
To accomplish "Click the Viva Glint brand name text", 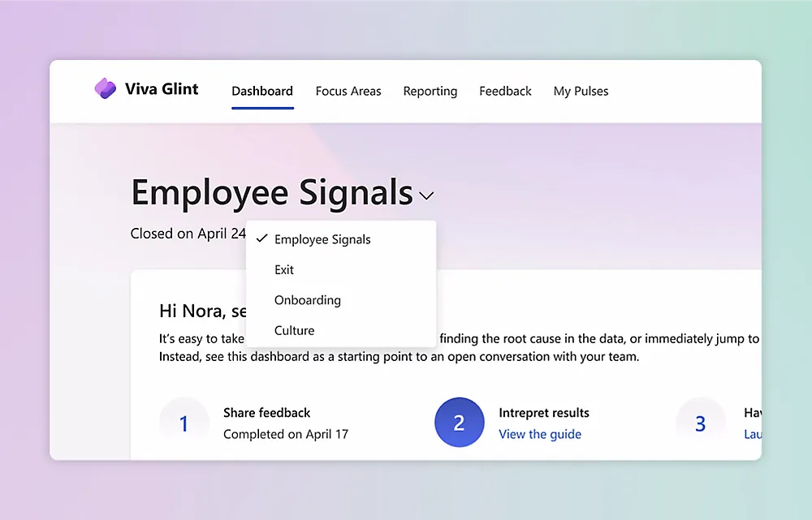I will (162, 89).
